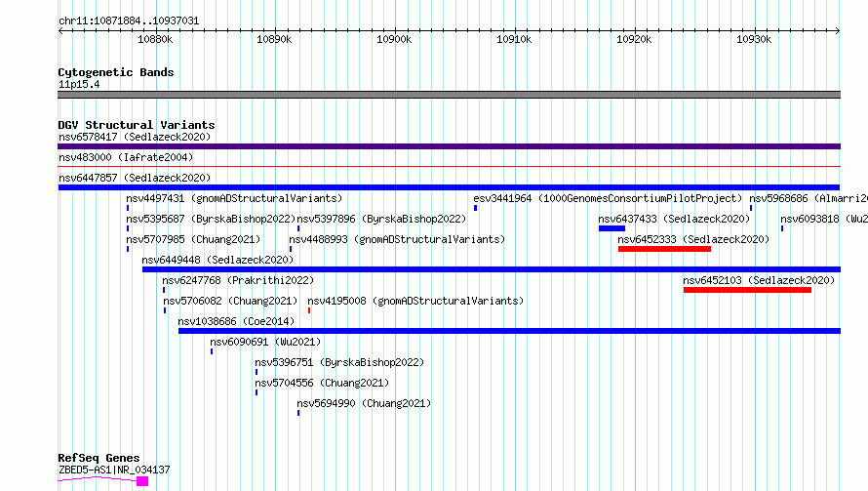Click the Cytogenetic Bands track title
This screenshot has height=491, width=868.
point(116,72)
